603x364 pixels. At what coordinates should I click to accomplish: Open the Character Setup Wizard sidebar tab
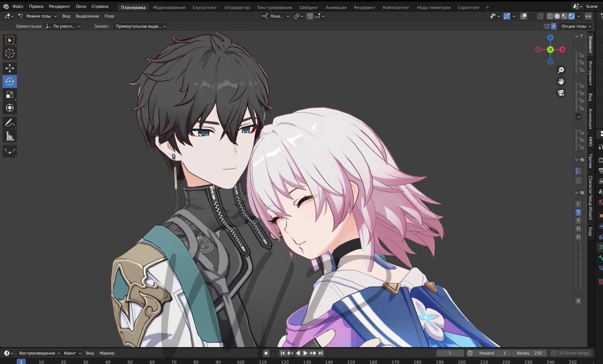(590, 198)
